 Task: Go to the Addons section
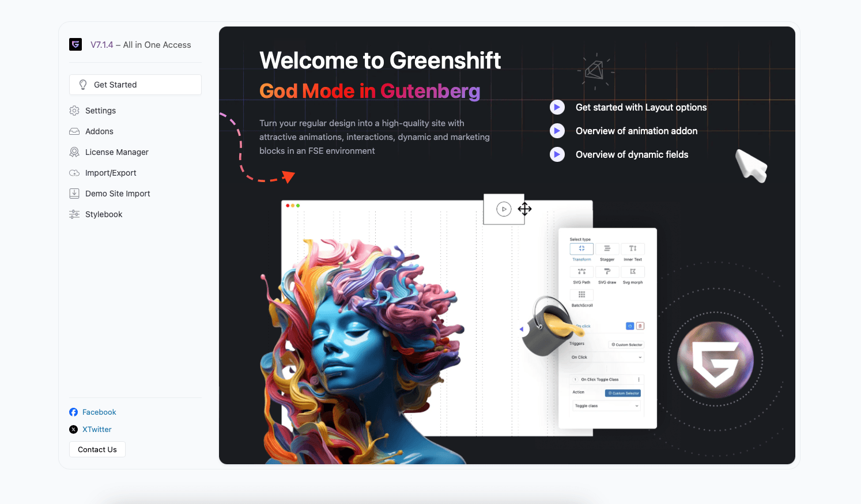99,131
